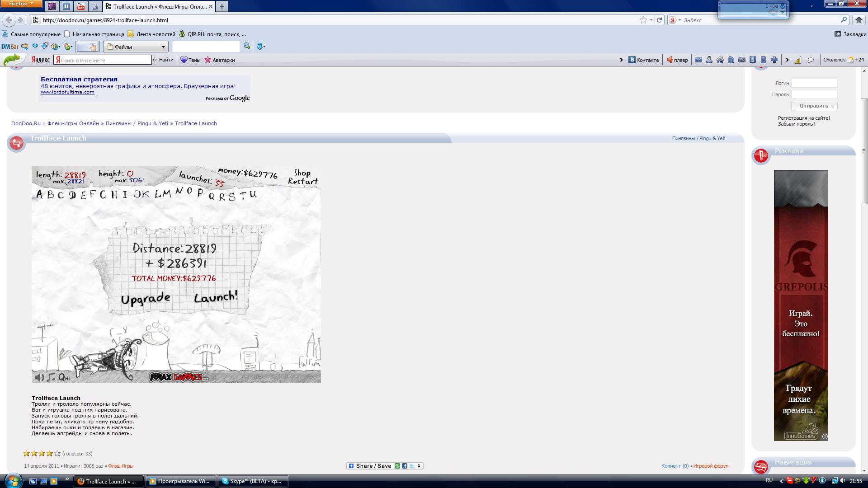The image size is (868, 488).
Task: Open the Yandex search engine dropdown
Action: coord(675,20)
